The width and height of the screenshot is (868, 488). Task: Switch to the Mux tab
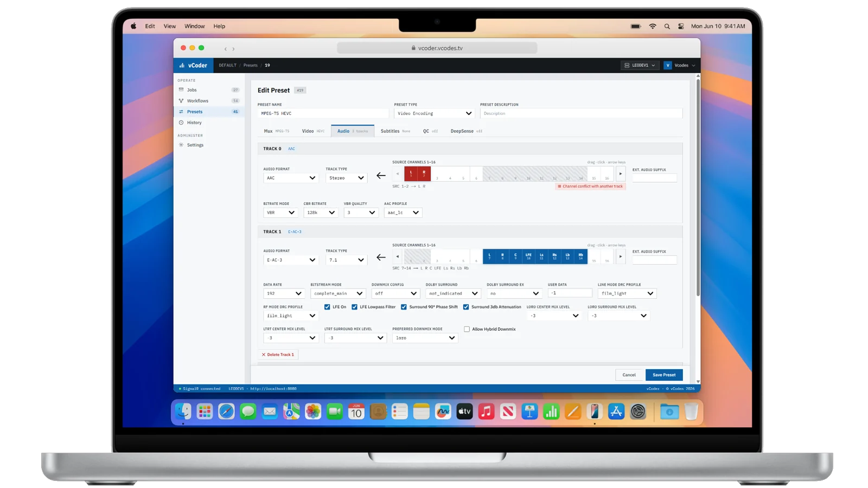click(277, 131)
